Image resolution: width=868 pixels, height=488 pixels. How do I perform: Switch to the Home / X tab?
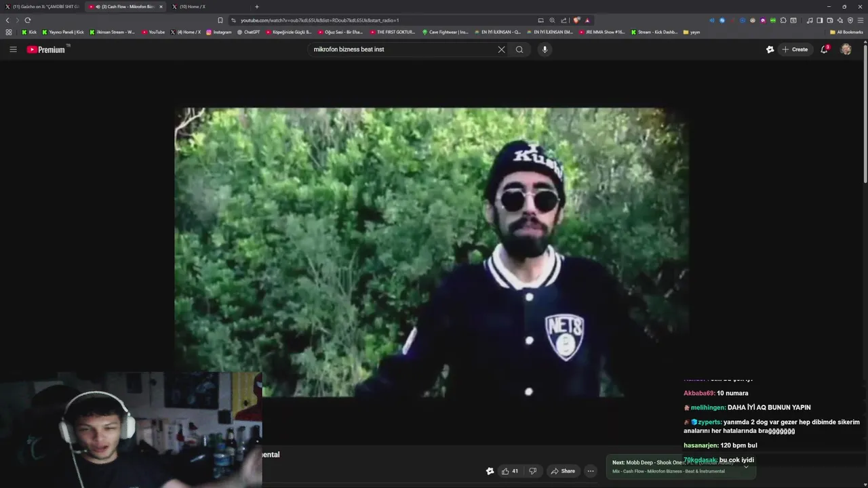point(208,7)
